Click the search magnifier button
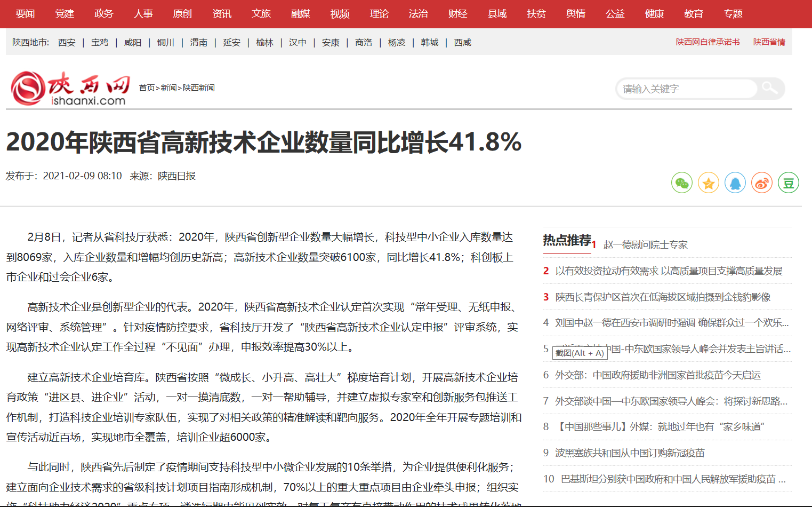 pos(770,88)
